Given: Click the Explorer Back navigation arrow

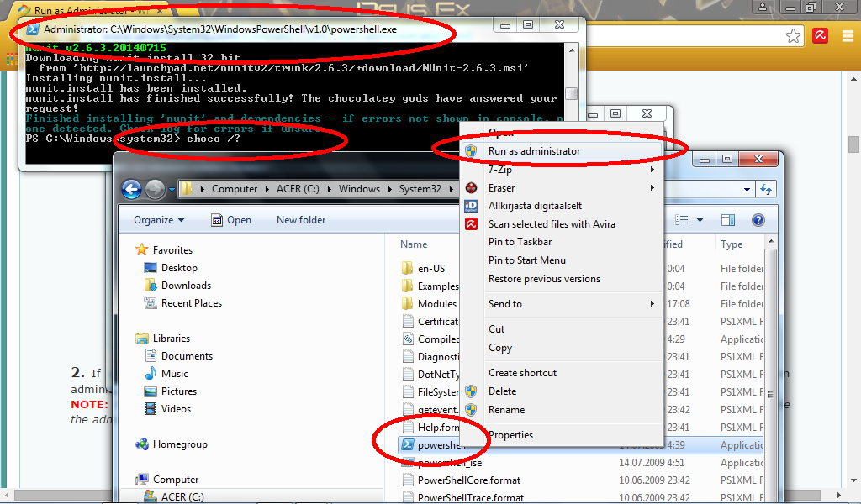Looking at the screenshot, I should click(x=131, y=189).
